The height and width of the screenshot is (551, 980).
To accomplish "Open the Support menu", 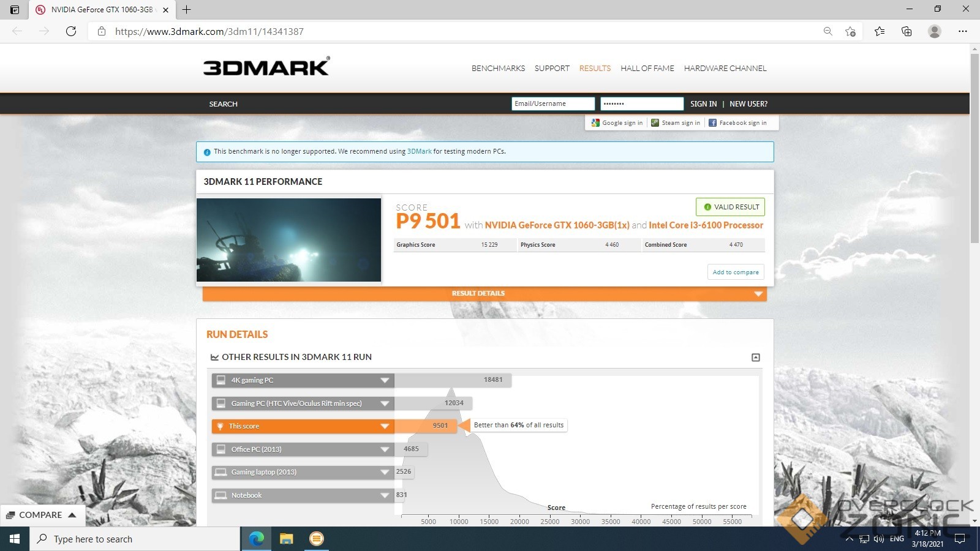I will [552, 69].
